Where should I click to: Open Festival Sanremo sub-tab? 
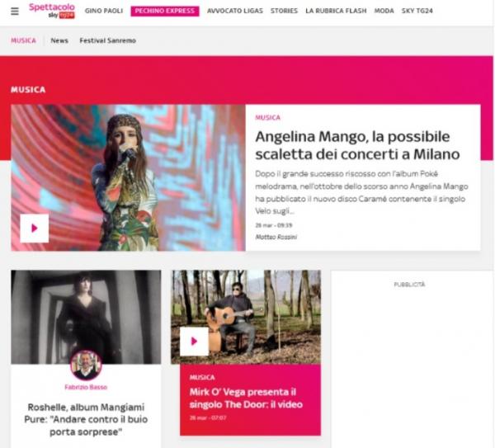pos(107,40)
